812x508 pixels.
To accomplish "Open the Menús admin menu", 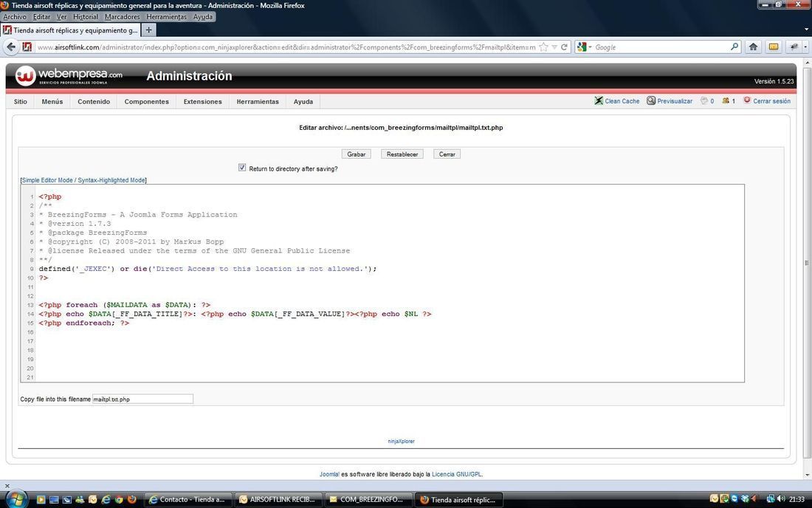I will [52, 101].
